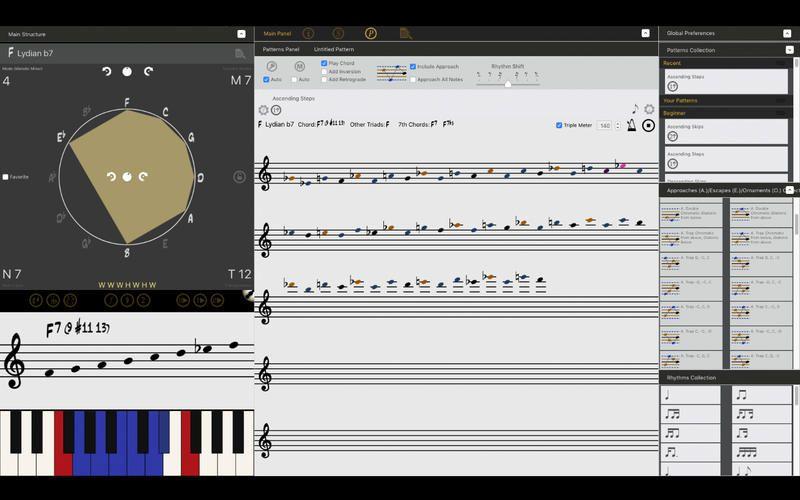Open the P patterns icon in Main Panel
The width and height of the screenshot is (800, 500).
[x=371, y=33]
